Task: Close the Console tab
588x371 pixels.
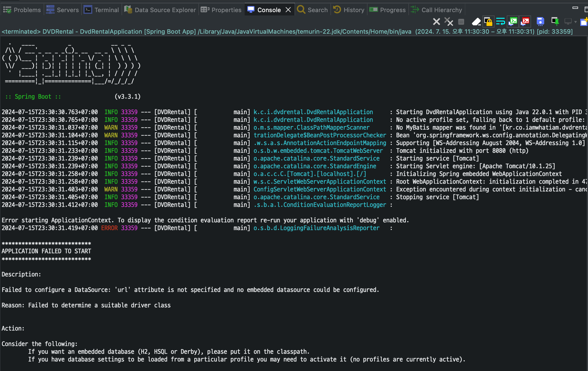Action: pos(288,10)
